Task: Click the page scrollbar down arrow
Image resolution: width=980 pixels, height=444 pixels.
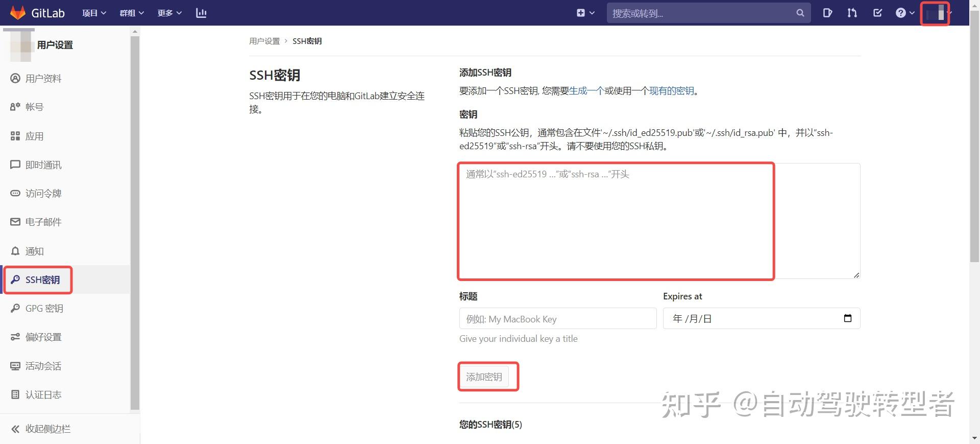Action: 975,438
